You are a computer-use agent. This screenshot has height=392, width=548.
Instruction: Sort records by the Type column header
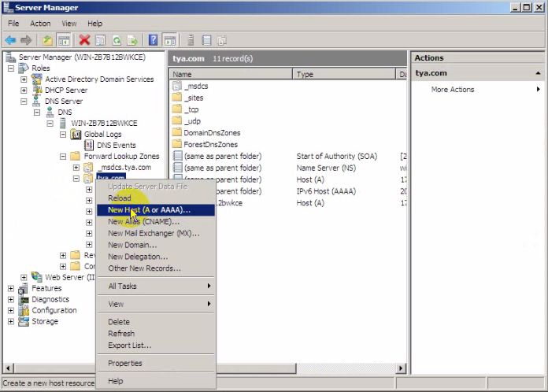click(x=344, y=74)
